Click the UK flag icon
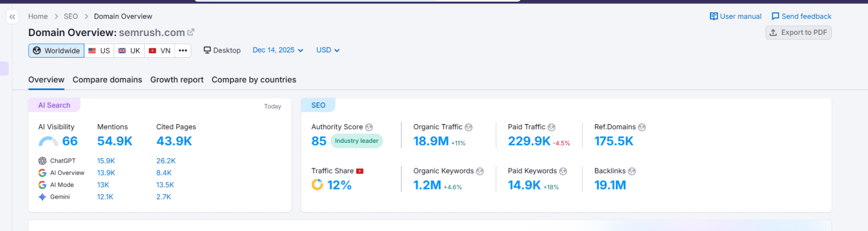This screenshot has height=231, width=868. pyautogui.click(x=122, y=51)
